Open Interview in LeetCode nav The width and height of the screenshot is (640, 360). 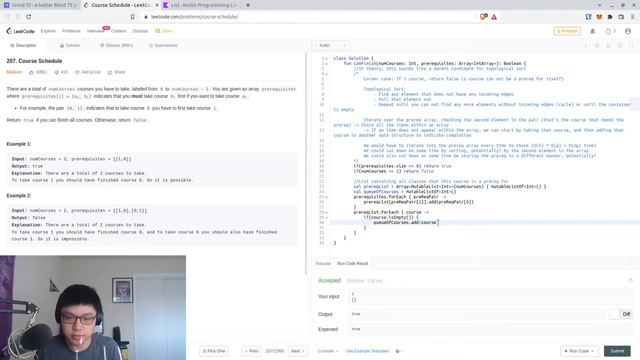pos(95,31)
